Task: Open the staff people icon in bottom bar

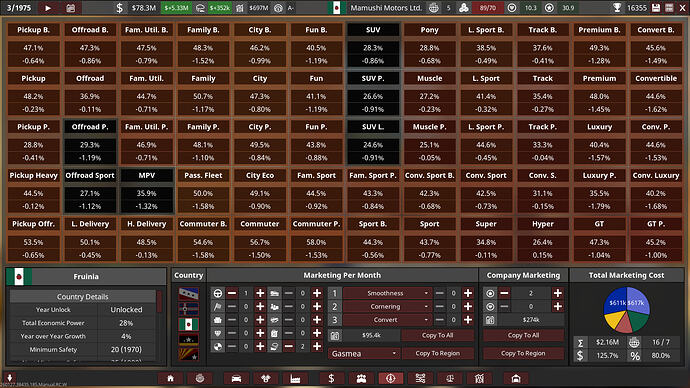Action: pyautogui.click(x=361, y=378)
